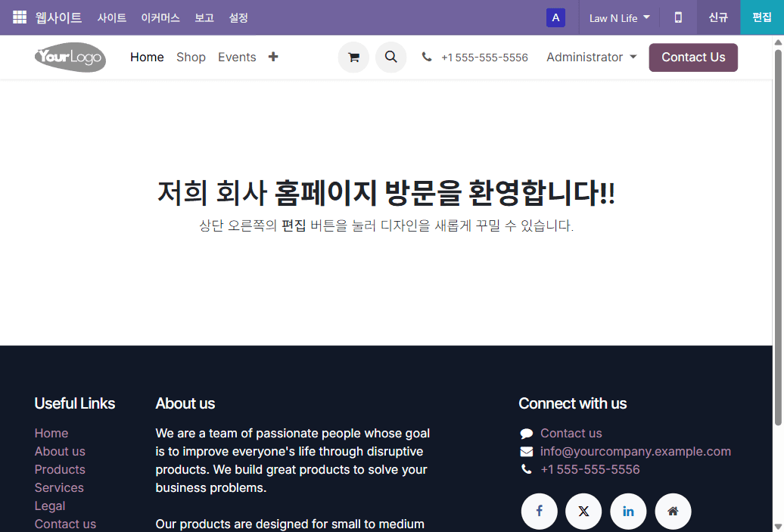Click the speech bubble icon beside Contact us
The height and width of the screenshot is (532, 784).
click(x=526, y=433)
